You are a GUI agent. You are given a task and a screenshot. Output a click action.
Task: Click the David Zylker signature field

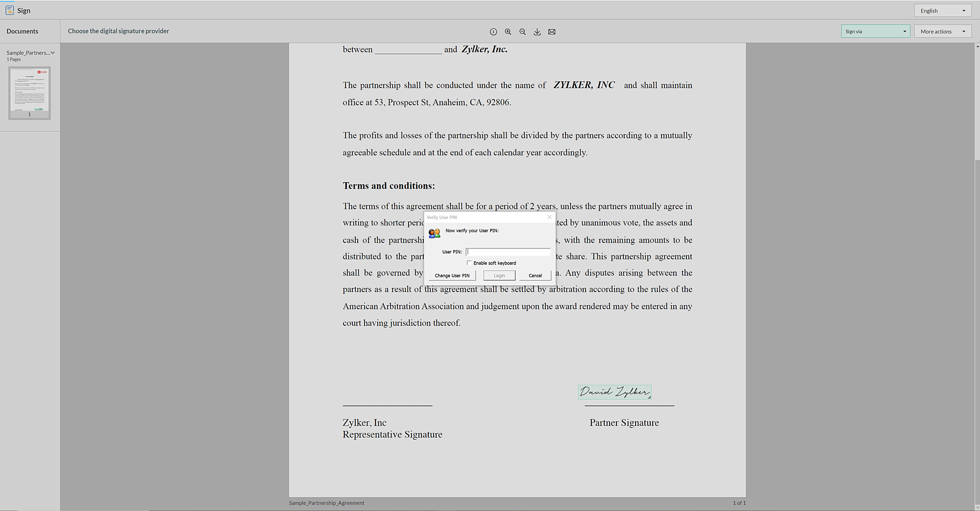pyautogui.click(x=614, y=392)
